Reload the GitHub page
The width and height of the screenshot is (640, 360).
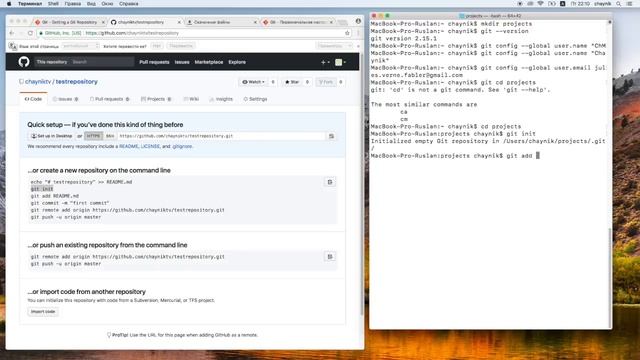pyautogui.click(x=30, y=33)
